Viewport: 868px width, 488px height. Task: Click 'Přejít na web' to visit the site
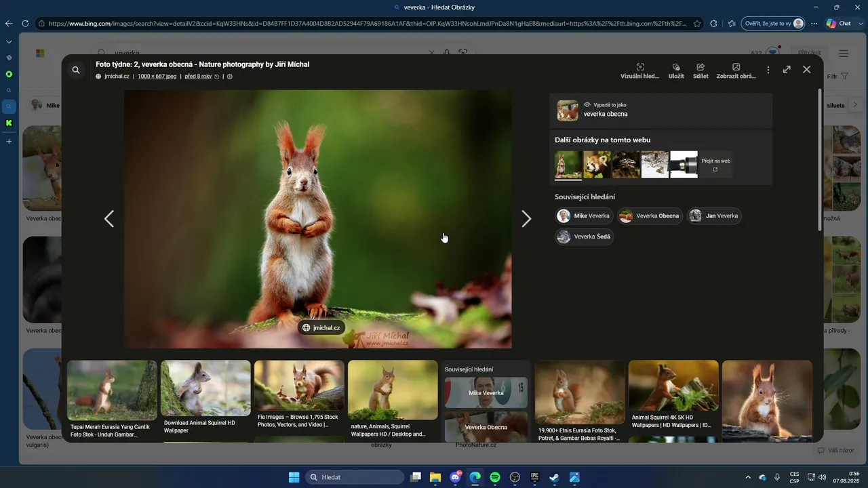point(715,165)
